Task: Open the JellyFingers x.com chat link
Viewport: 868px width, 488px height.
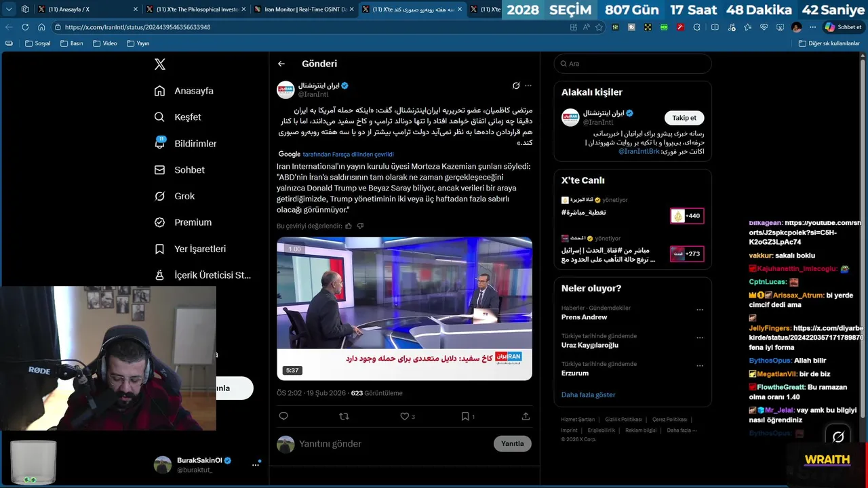Action: tap(807, 333)
